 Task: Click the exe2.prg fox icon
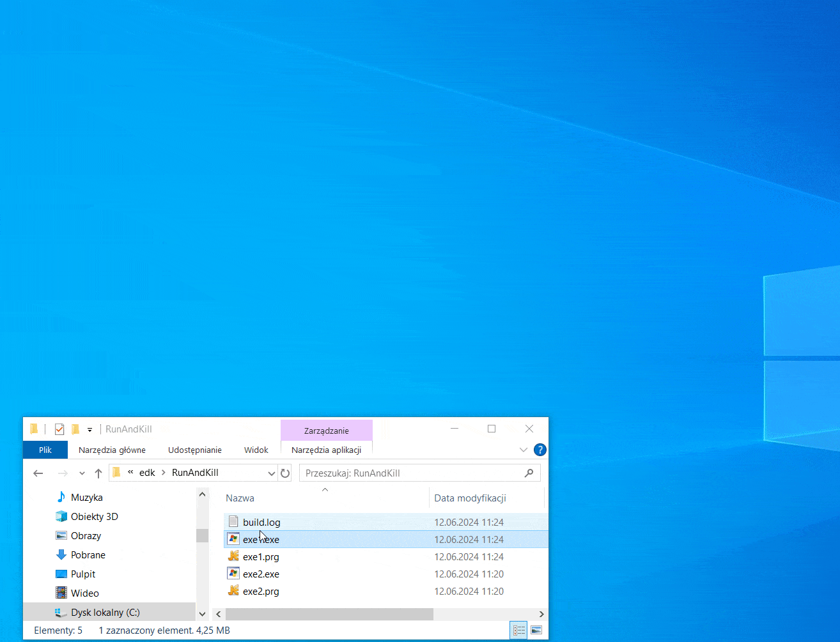[233, 591]
